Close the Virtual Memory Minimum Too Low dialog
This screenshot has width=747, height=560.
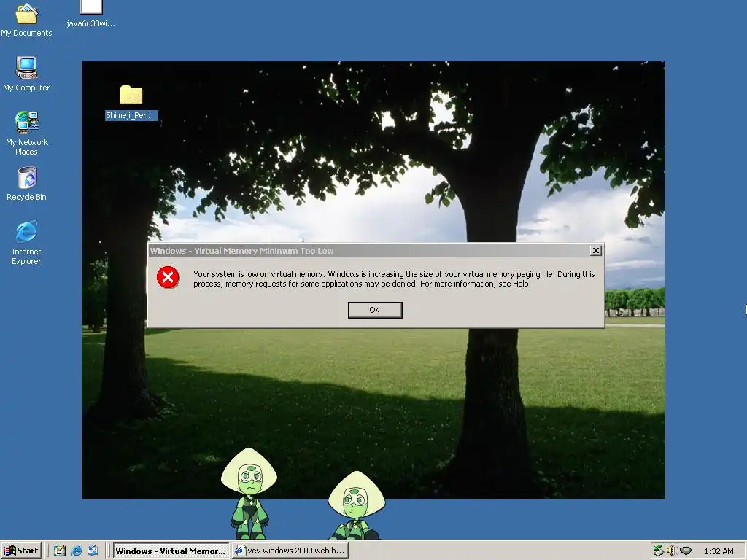tap(595, 251)
